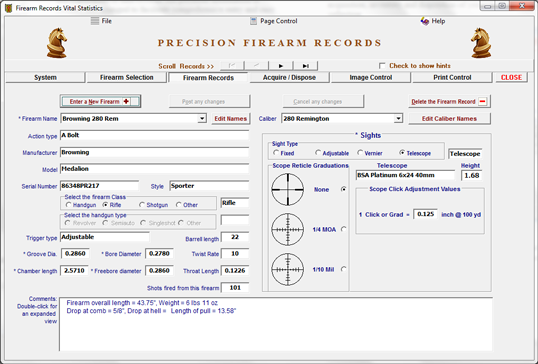Select Other firearm class
The width and height of the screenshot is (538, 364).
[178, 205]
